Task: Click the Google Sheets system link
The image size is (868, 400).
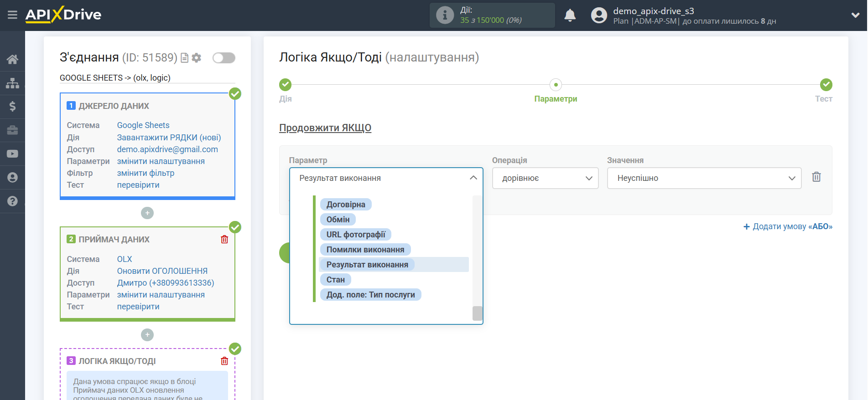Action: (143, 125)
